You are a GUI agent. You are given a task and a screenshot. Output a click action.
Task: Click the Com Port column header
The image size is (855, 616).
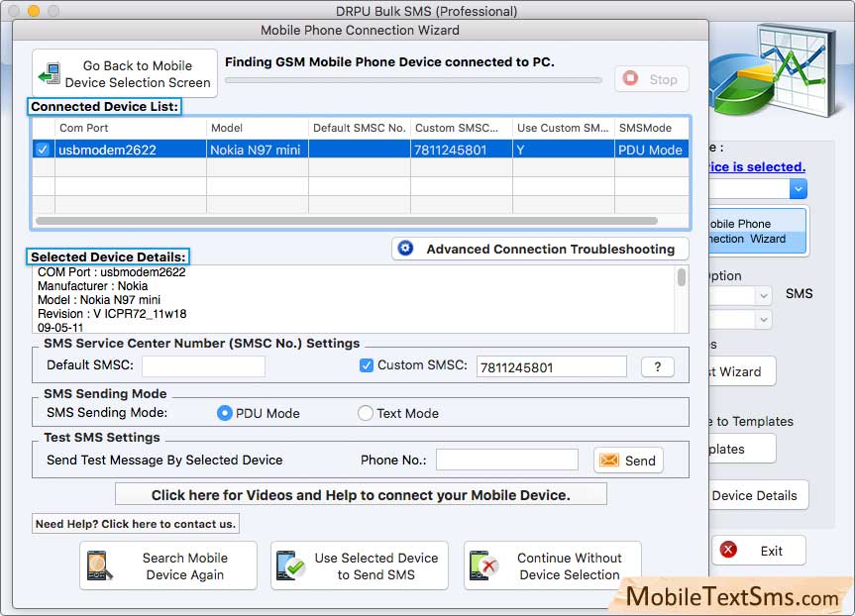point(131,128)
